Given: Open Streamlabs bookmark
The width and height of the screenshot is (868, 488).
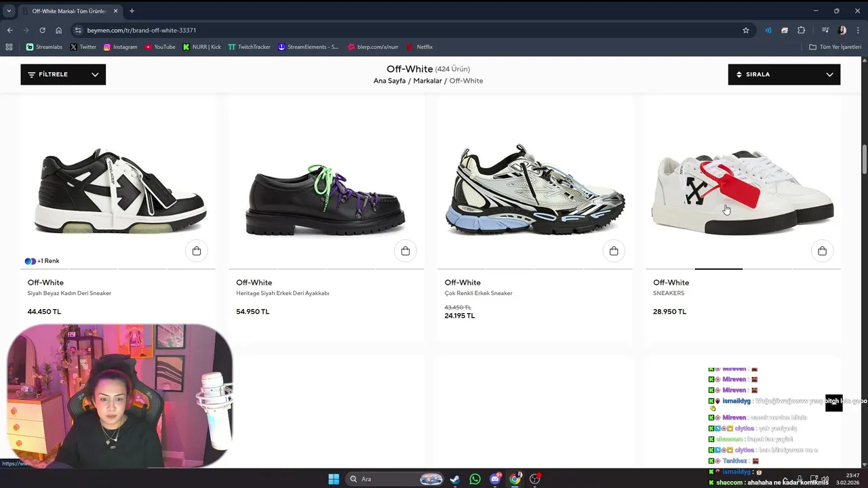Looking at the screenshot, I should click(x=44, y=47).
